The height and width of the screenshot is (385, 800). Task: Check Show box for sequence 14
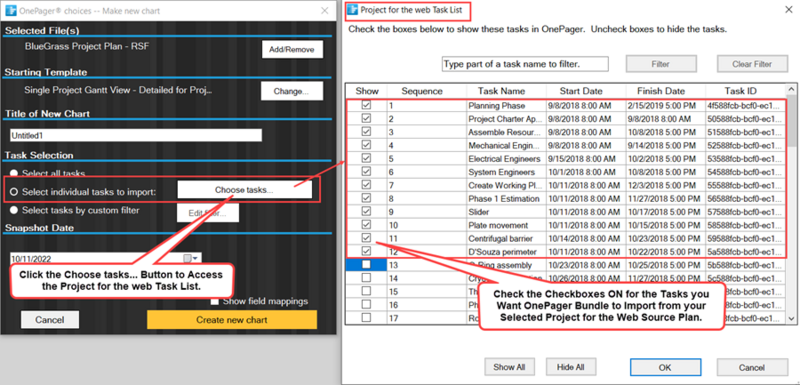click(x=366, y=278)
